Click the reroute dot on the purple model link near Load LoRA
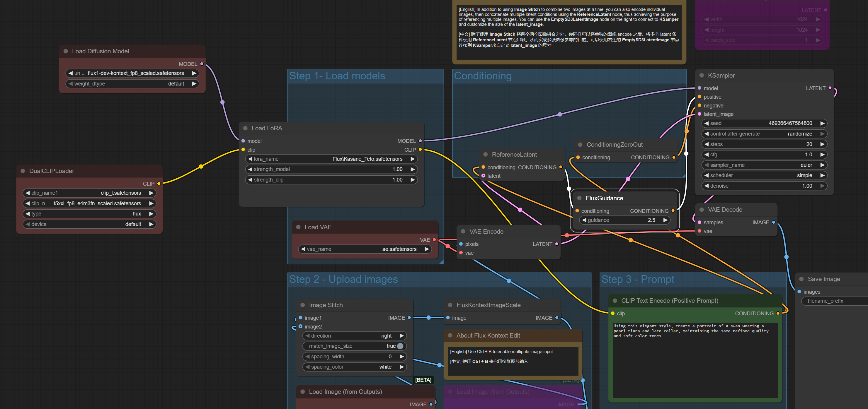The image size is (868, 409). tap(222, 102)
